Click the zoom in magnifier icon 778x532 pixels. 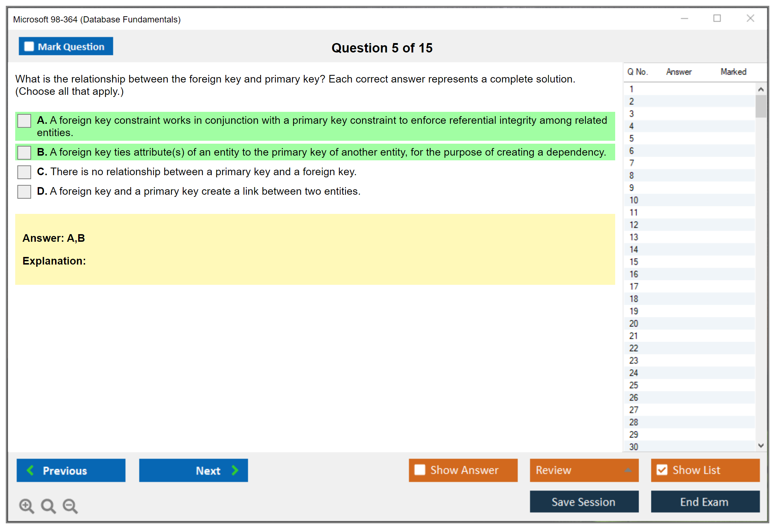pyautogui.click(x=26, y=506)
